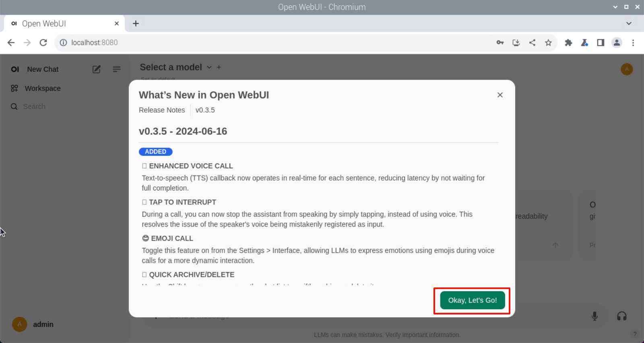
Task: Add another model with plus icon
Action: [219, 67]
